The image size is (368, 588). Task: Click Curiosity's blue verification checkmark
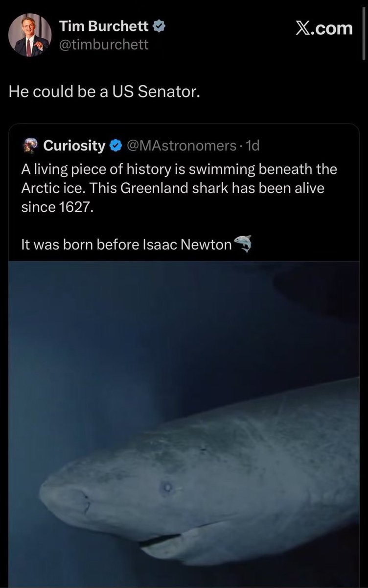point(115,145)
